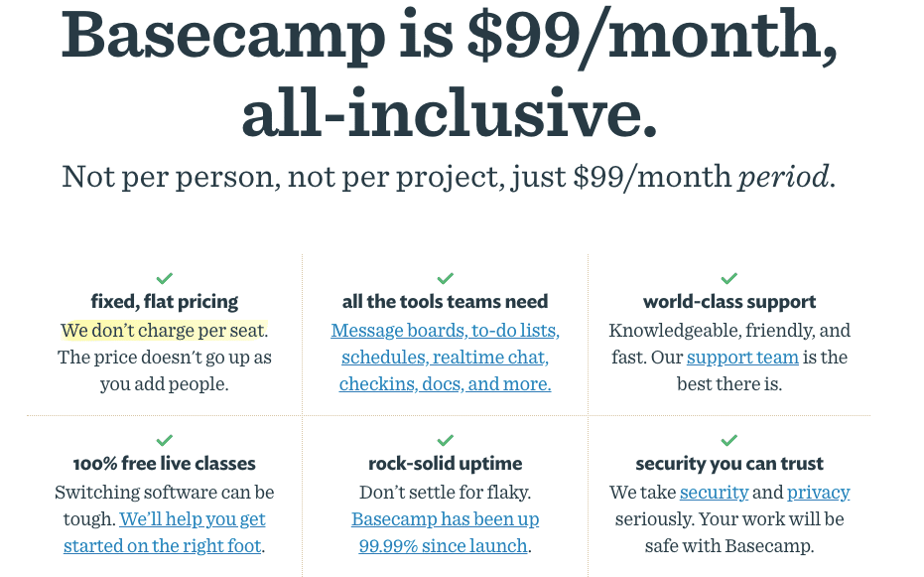
Task: Click the 'Basecamp is $99/month' headline
Action: 449,37
